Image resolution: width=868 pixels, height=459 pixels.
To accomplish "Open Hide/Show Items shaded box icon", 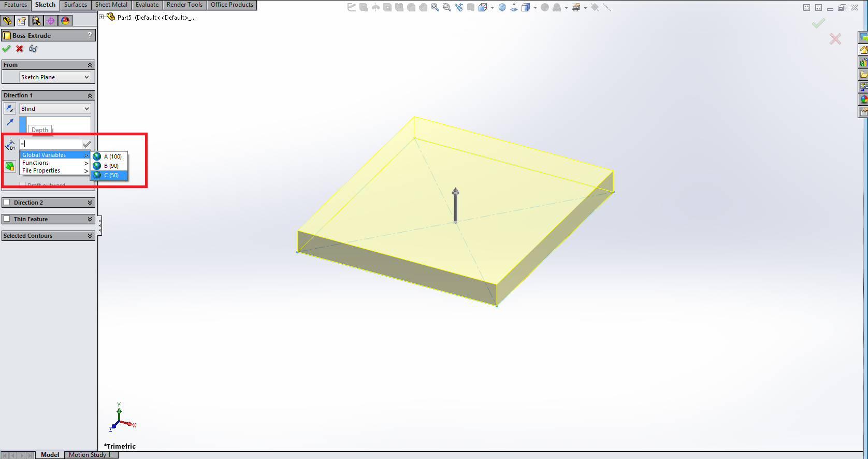I will point(526,7).
